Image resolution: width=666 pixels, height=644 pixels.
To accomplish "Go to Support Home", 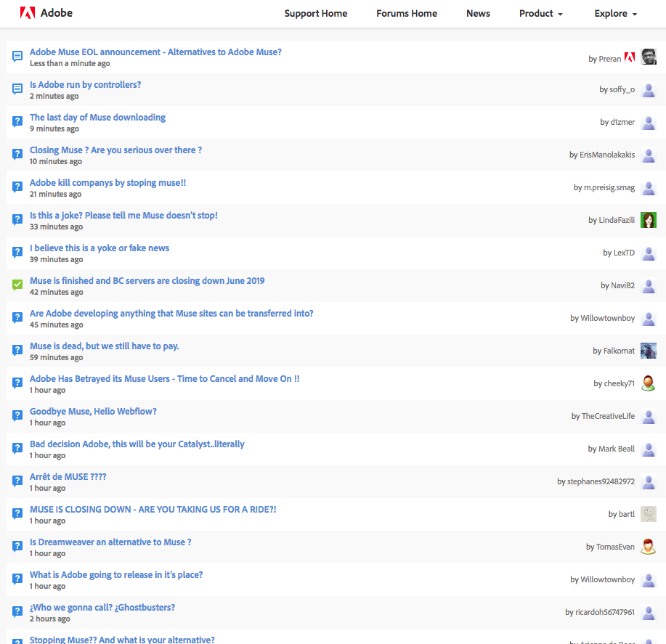I will [316, 14].
